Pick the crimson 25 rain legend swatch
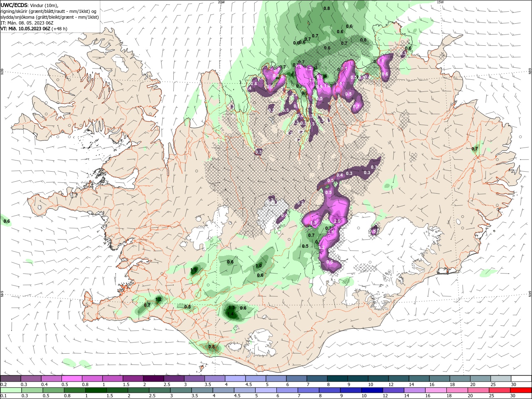The height and width of the screenshot is (399, 532). pyautogui.click(x=499, y=390)
